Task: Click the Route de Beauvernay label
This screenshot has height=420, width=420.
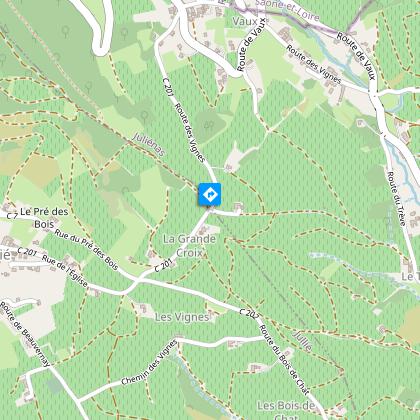Action: click(25, 334)
